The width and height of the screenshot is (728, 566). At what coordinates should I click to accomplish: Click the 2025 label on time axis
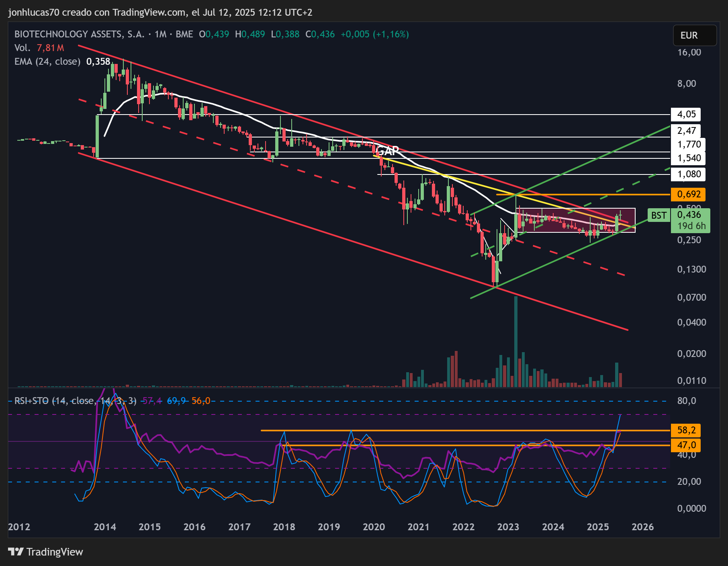pyautogui.click(x=598, y=527)
